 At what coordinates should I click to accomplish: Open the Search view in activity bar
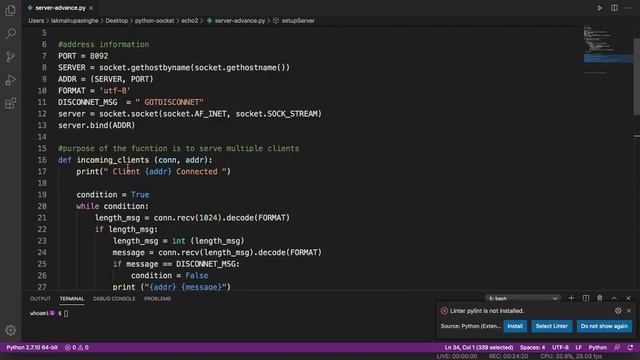pos(11,33)
